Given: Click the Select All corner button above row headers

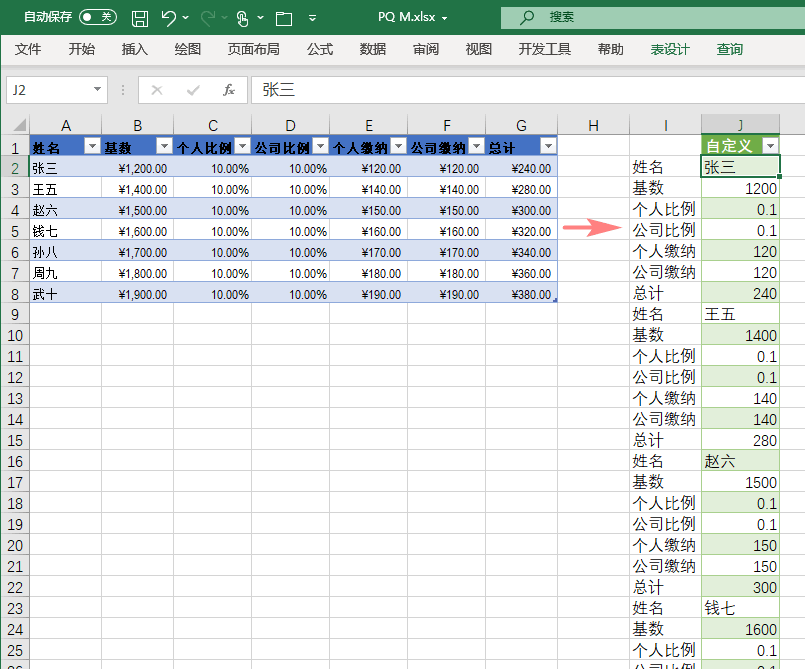Looking at the screenshot, I should pyautogui.click(x=21, y=124).
